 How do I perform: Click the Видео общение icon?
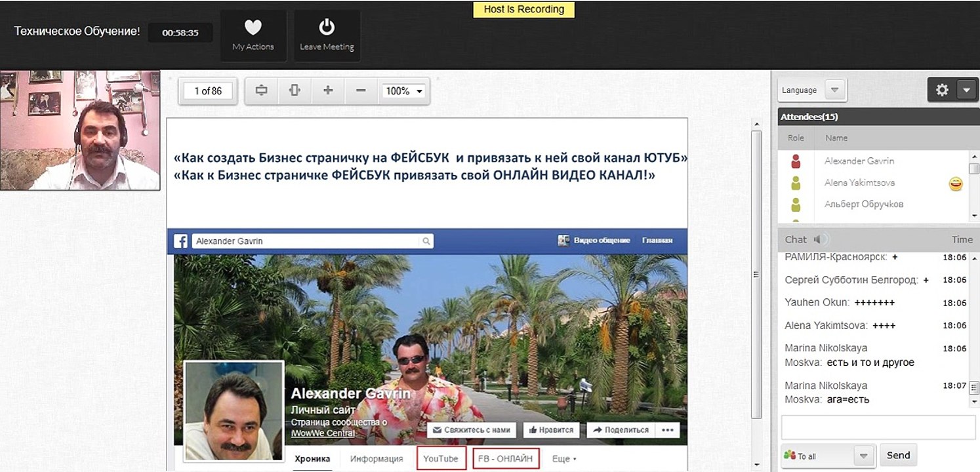tap(563, 241)
